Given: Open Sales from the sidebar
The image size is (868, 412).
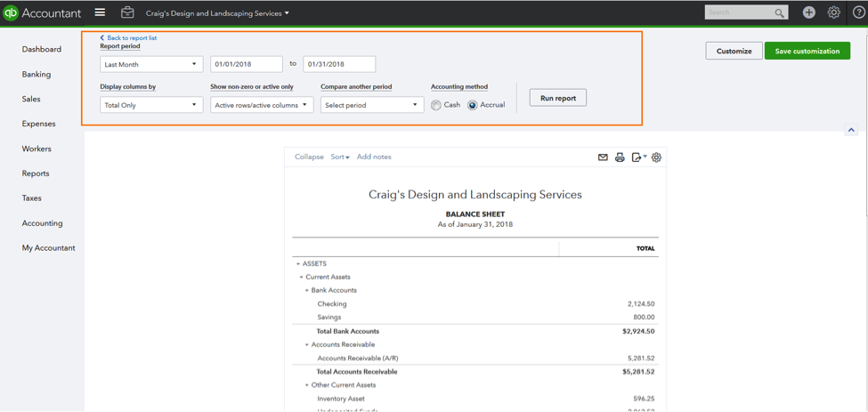Looking at the screenshot, I should tap(31, 99).
